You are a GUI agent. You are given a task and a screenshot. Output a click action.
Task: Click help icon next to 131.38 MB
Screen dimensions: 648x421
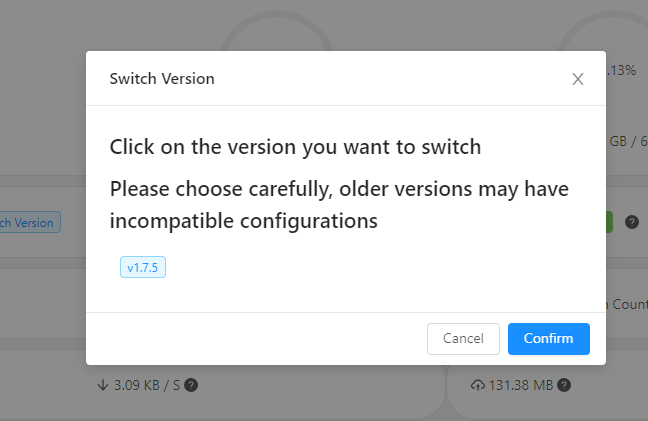point(565,385)
